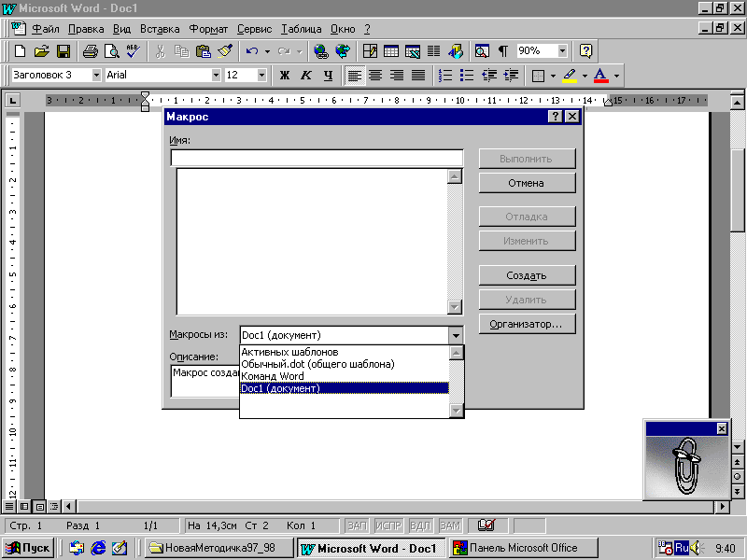Toggle the ЗАП recording indicator

click(x=357, y=525)
